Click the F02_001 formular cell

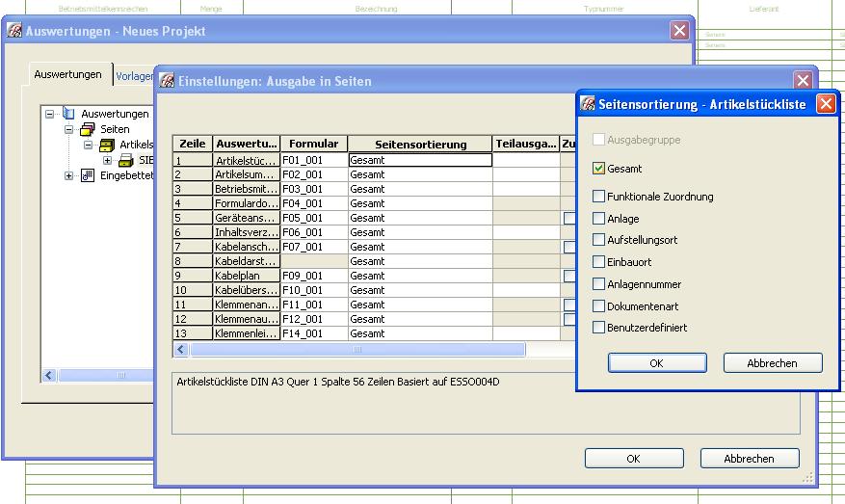tap(314, 174)
